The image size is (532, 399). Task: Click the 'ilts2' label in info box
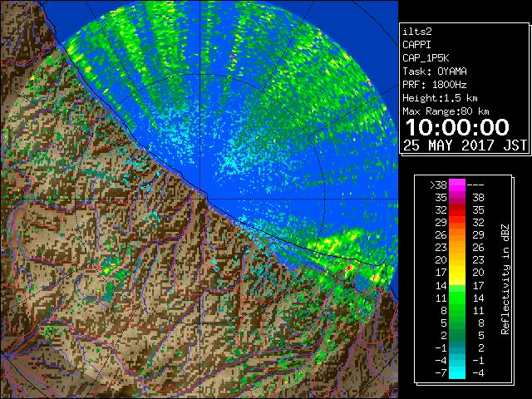[x=417, y=32]
